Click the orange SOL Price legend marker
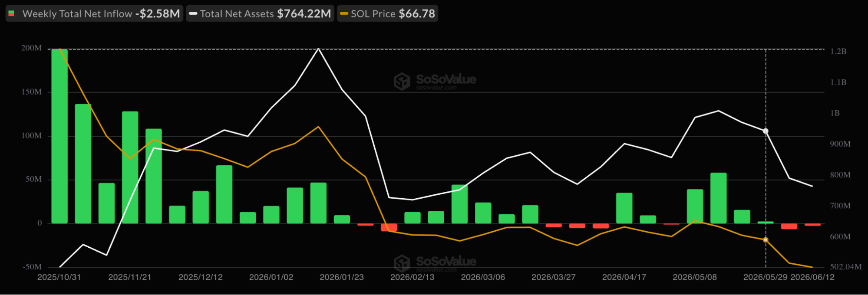This screenshot has height=295, width=868. point(344,14)
